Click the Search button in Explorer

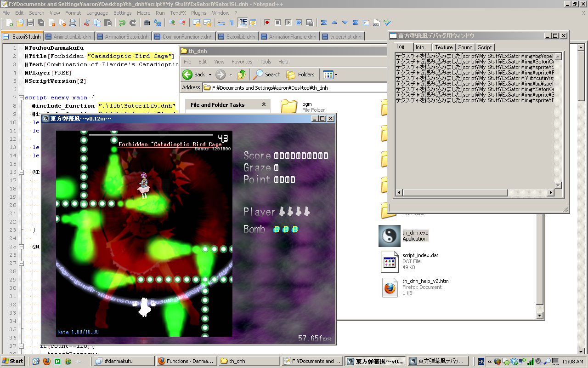click(x=267, y=75)
